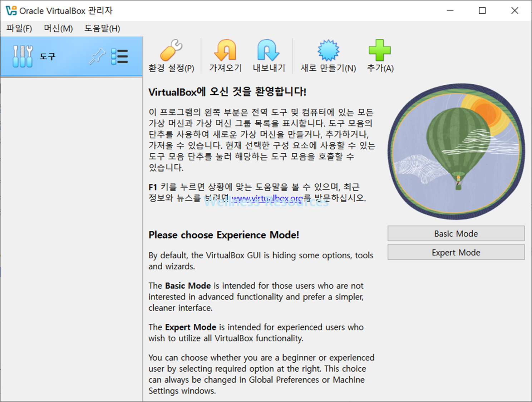Choose Expert Mode button

456,253
